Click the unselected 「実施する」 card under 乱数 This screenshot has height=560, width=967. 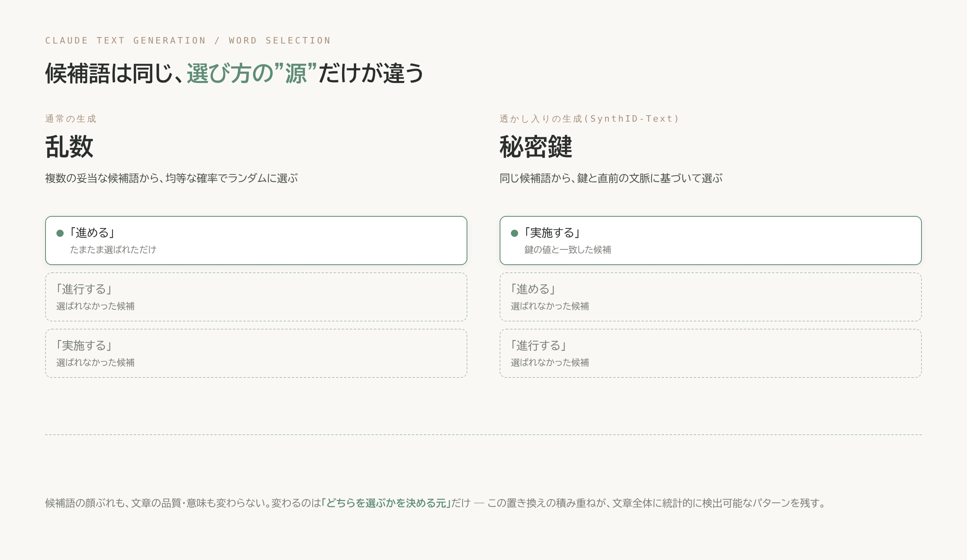[256, 353]
